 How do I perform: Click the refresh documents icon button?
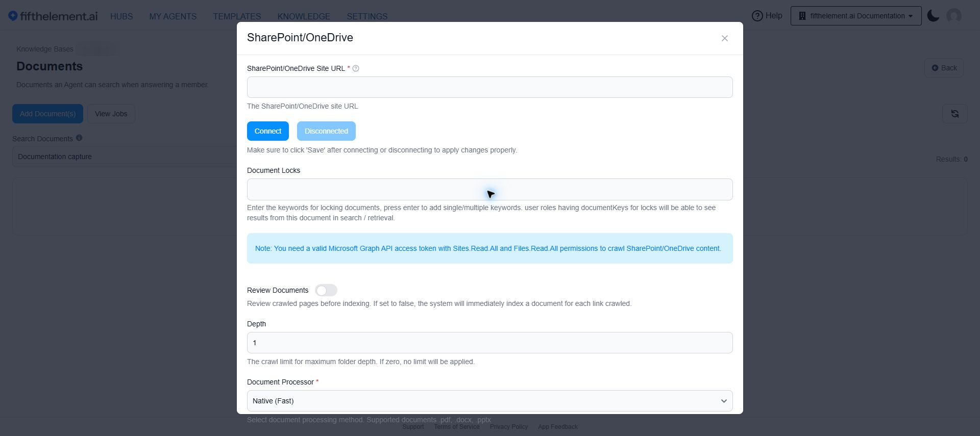pyautogui.click(x=954, y=114)
